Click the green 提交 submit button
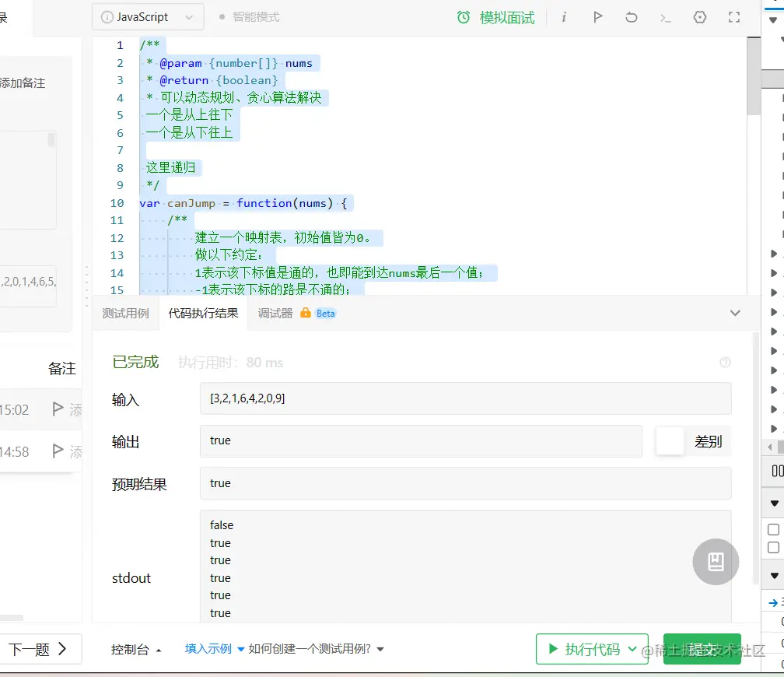 (702, 649)
